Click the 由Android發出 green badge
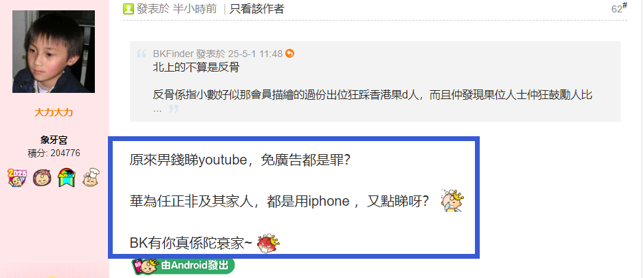The height and width of the screenshot is (278, 644). (x=184, y=266)
